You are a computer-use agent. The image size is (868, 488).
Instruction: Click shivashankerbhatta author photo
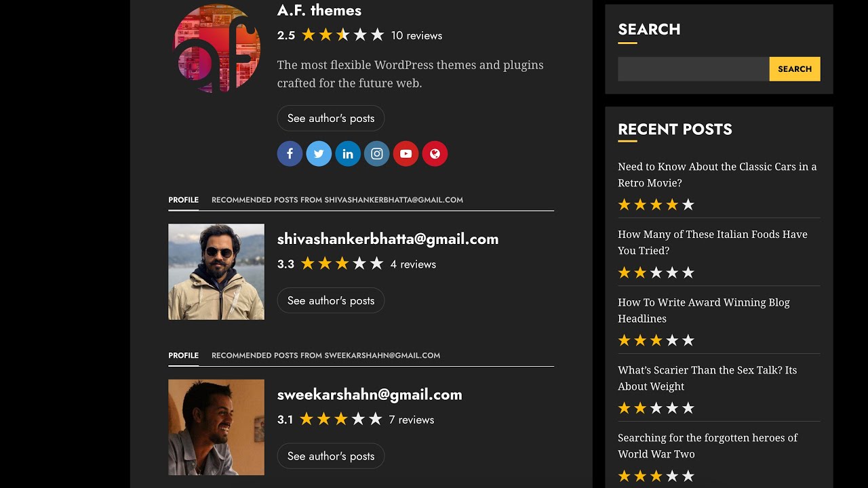point(216,272)
